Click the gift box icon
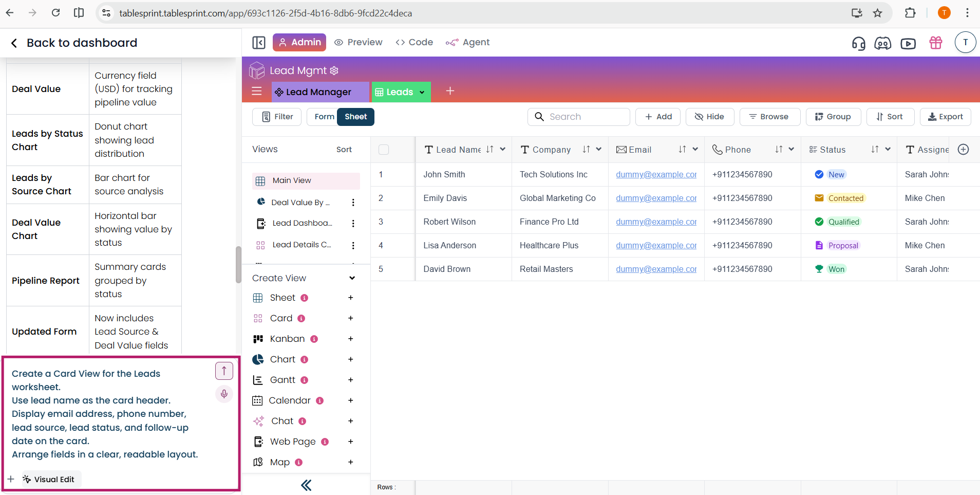This screenshot has width=980, height=495. (935, 43)
